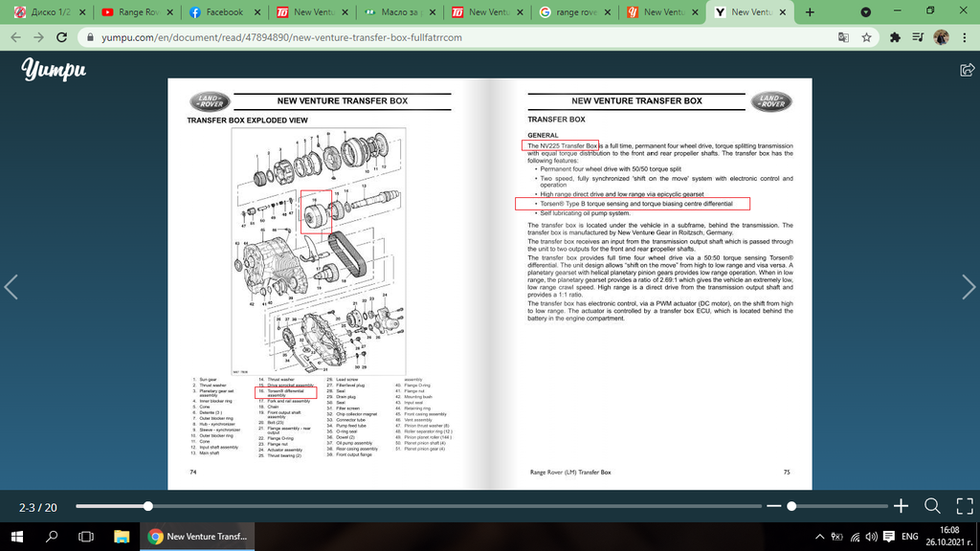Click the GENERAL heading on page 75

coord(543,135)
